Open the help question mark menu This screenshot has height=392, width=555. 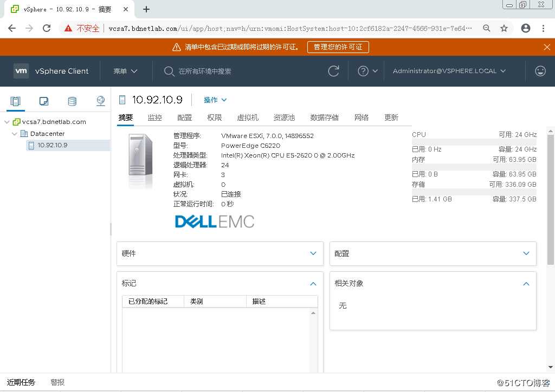pyautogui.click(x=367, y=71)
